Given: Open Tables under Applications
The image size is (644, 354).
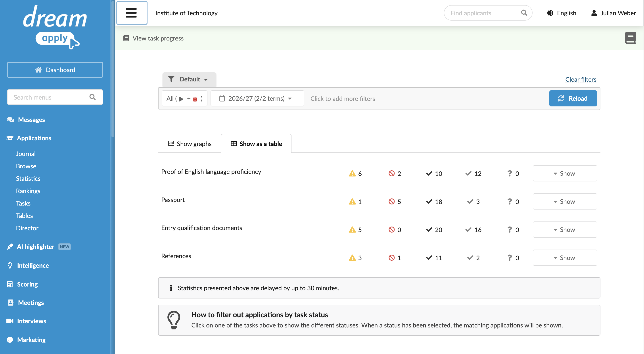Looking at the screenshot, I should [x=24, y=216].
